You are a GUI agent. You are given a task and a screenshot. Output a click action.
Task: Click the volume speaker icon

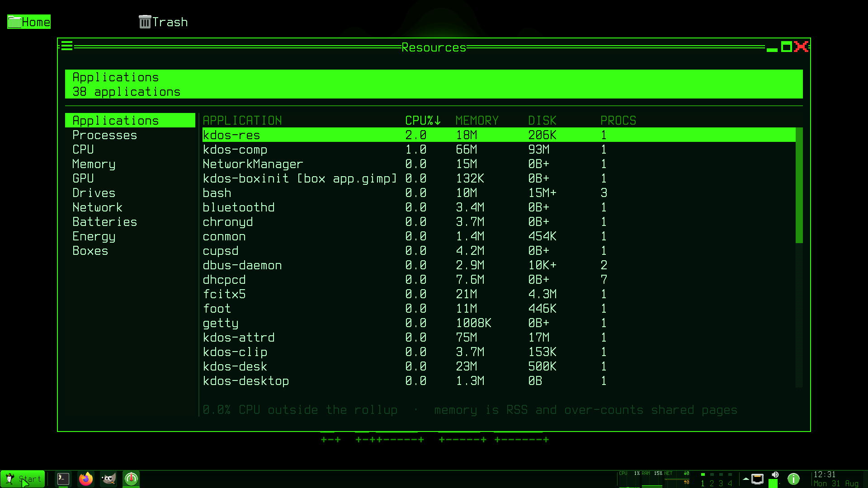point(775,475)
